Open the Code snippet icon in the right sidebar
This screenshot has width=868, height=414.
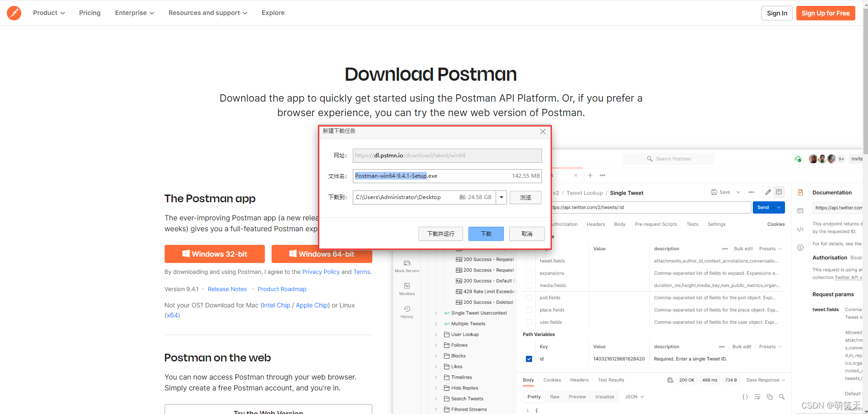tap(800, 229)
